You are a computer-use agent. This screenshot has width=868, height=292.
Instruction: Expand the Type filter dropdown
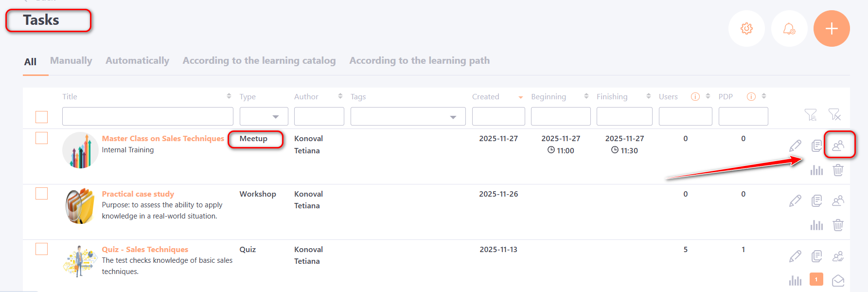(x=264, y=117)
